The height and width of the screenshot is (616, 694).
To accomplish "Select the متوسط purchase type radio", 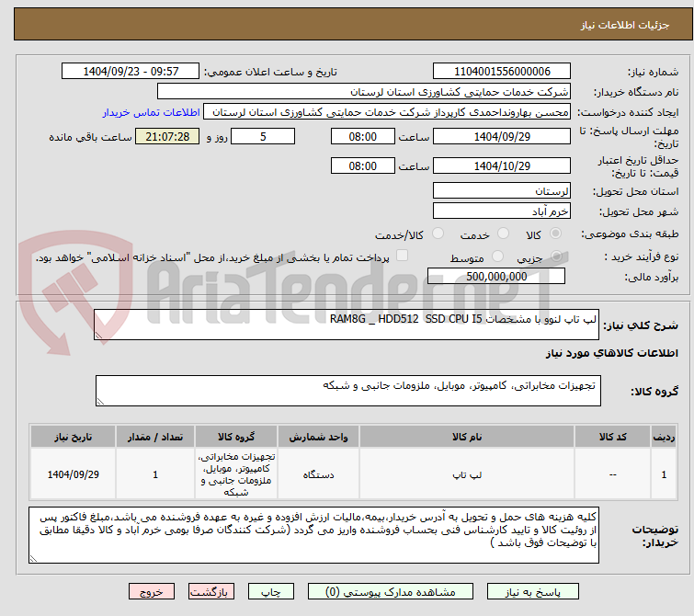I will 498,256.
